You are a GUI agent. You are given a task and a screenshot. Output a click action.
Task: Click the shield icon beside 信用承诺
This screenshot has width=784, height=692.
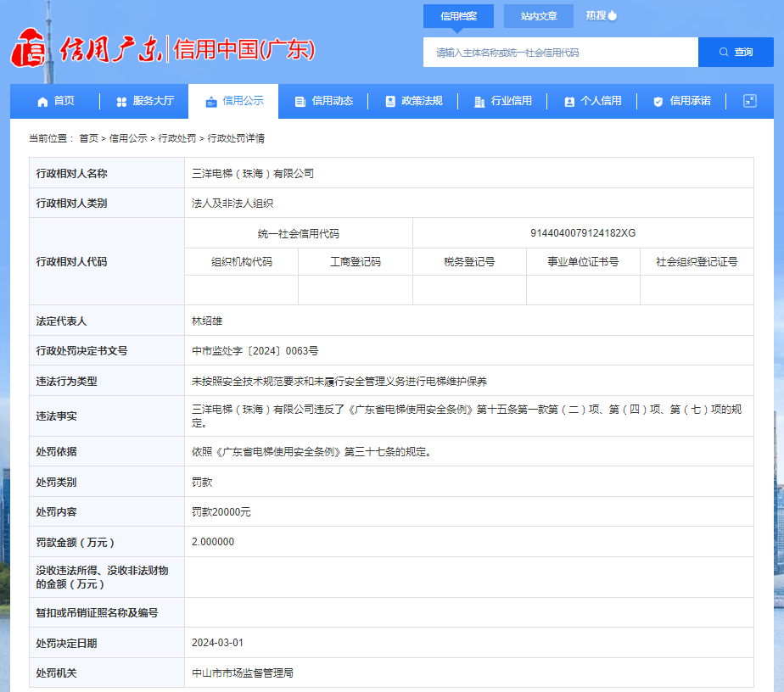pyautogui.click(x=658, y=102)
